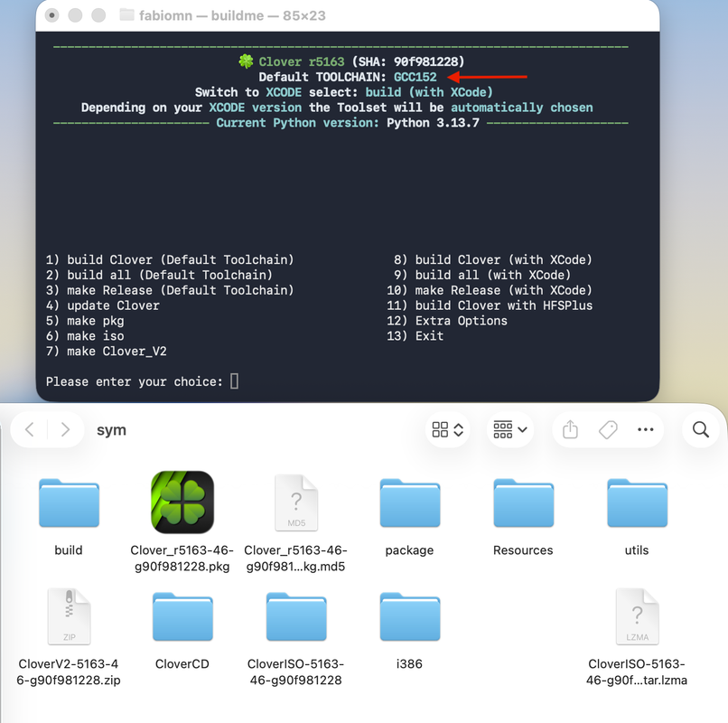The height and width of the screenshot is (723, 728).
Task: Click '7) make Clover_V2' menu line
Action: point(107,352)
